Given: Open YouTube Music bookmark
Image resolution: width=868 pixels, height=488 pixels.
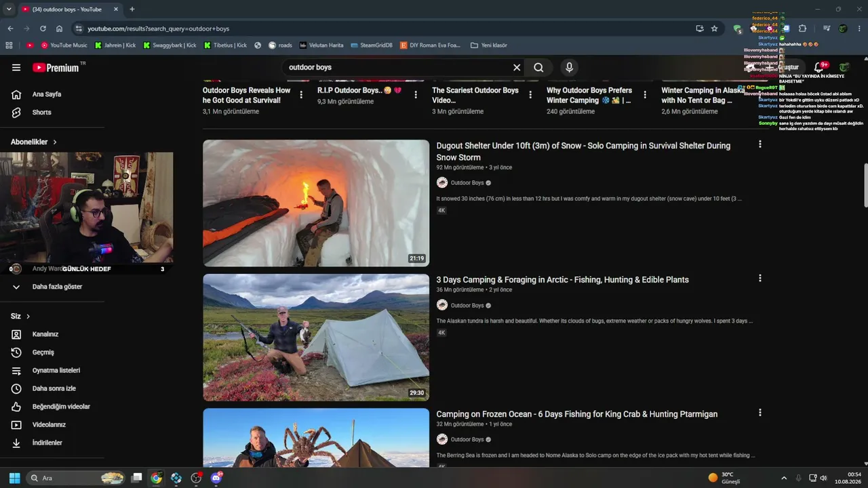Looking at the screenshot, I should coord(64,45).
